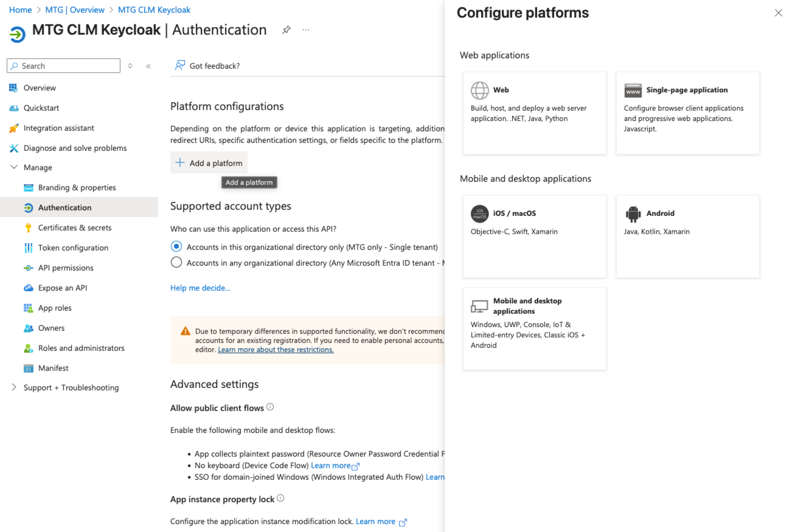Go to API permissions

(x=65, y=268)
